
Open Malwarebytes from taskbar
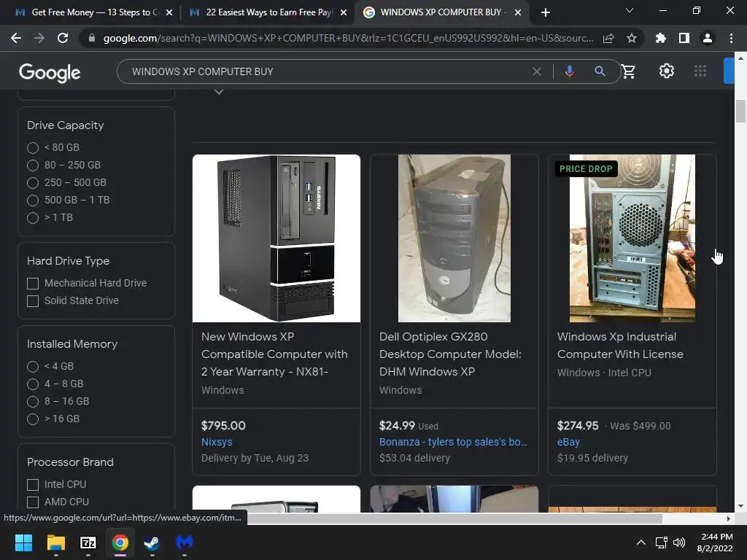click(185, 542)
